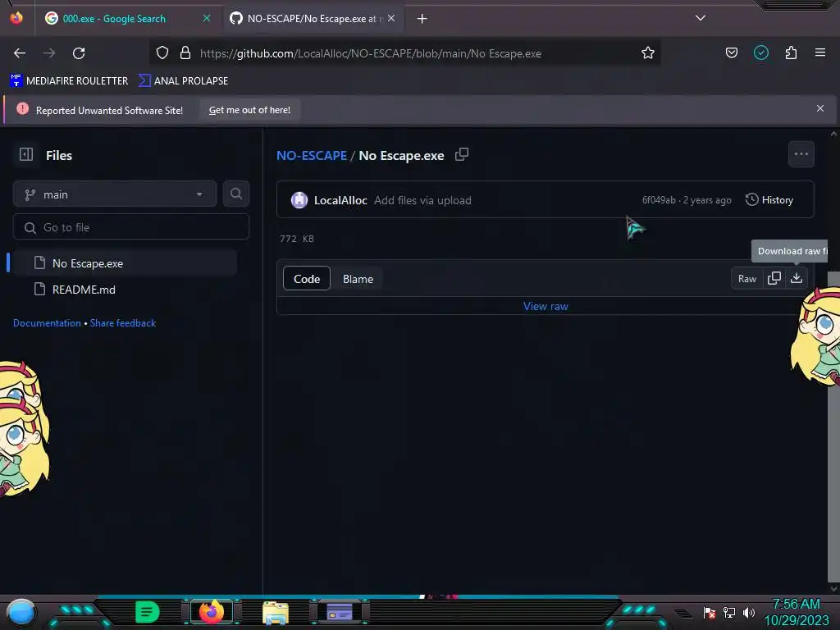
Task: Open green notes app on taskbar
Action: [147, 612]
